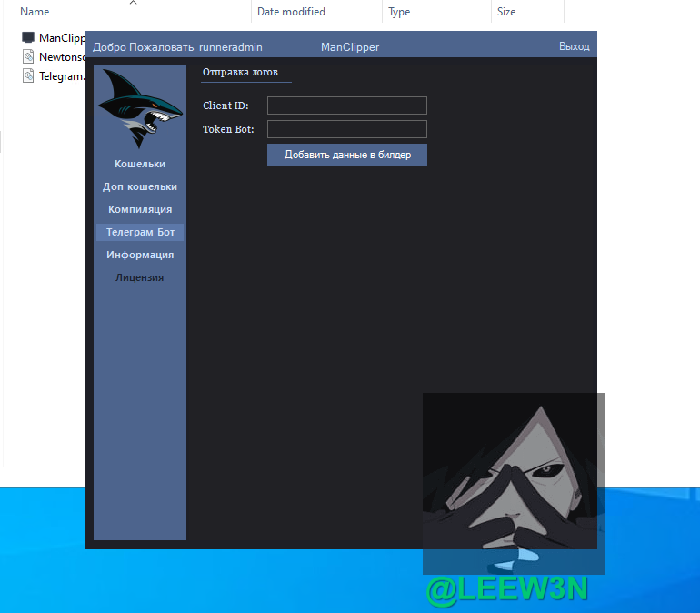700x613 pixels.
Task: Select the Telegram file icon in list
Action: coord(28,76)
